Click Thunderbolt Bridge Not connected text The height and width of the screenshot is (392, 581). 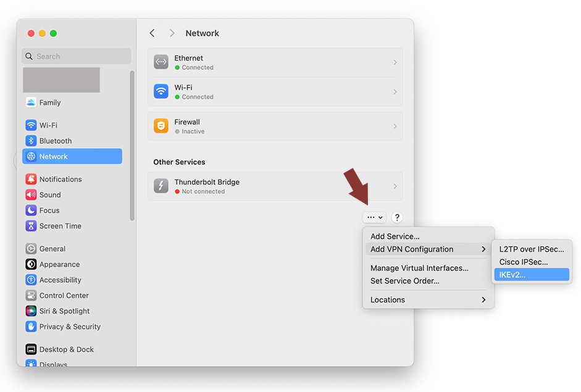tap(203, 191)
